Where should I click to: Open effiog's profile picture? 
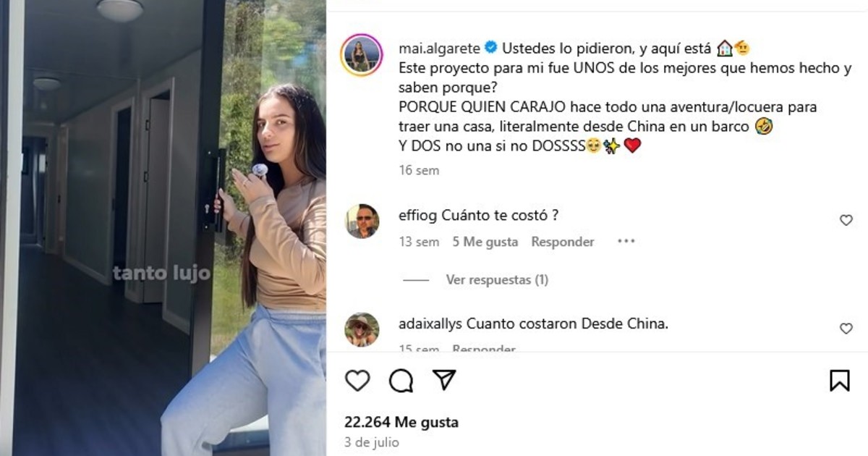362,221
